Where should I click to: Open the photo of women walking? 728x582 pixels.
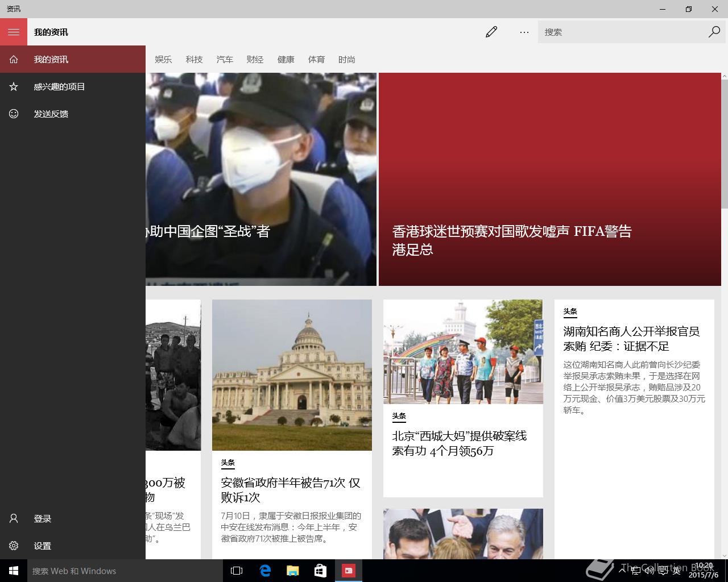(463, 352)
